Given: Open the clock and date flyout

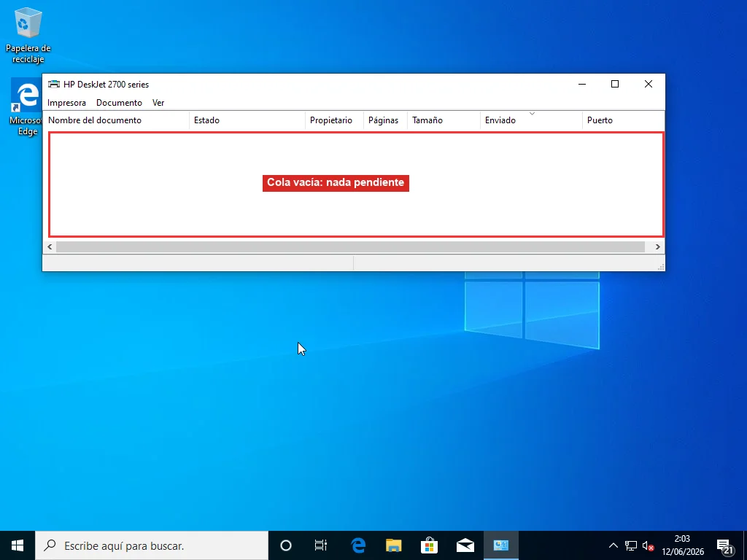Looking at the screenshot, I should point(683,545).
